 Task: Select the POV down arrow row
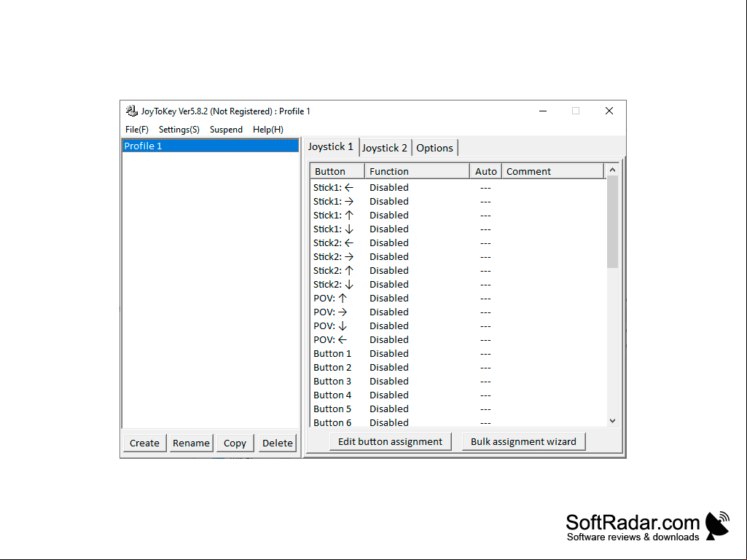click(458, 326)
